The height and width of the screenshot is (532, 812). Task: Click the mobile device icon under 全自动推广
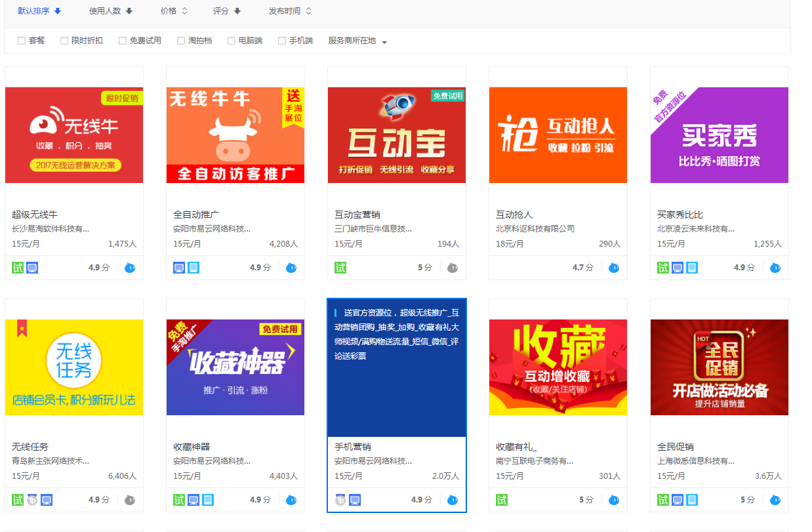click(x=193, y=268)
